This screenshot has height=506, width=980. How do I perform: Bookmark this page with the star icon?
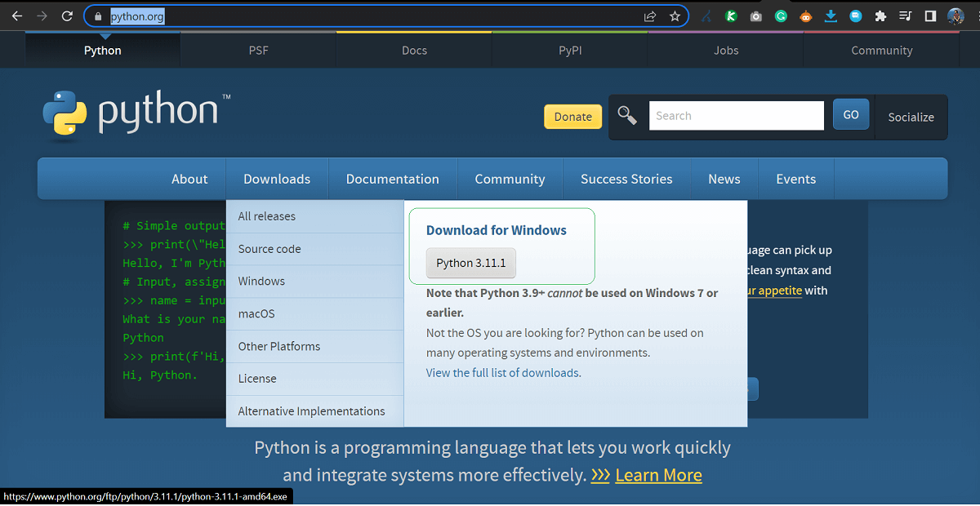(675, 16)
